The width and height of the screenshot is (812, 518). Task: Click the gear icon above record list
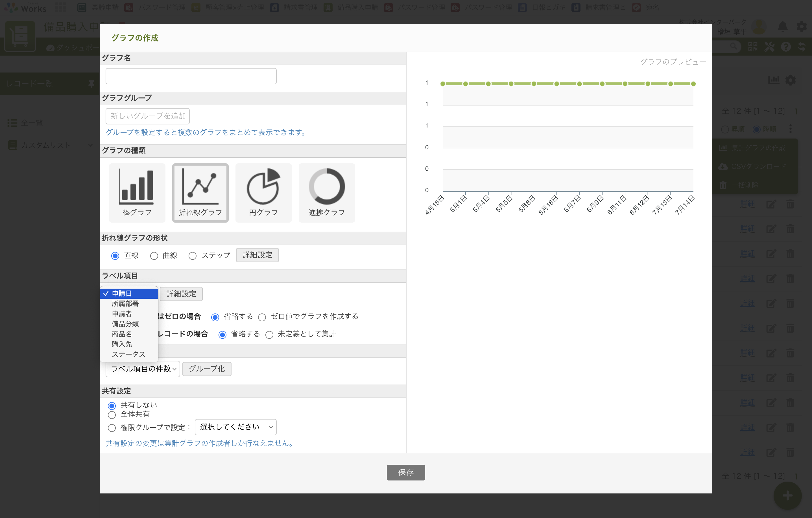pos(791,80)
